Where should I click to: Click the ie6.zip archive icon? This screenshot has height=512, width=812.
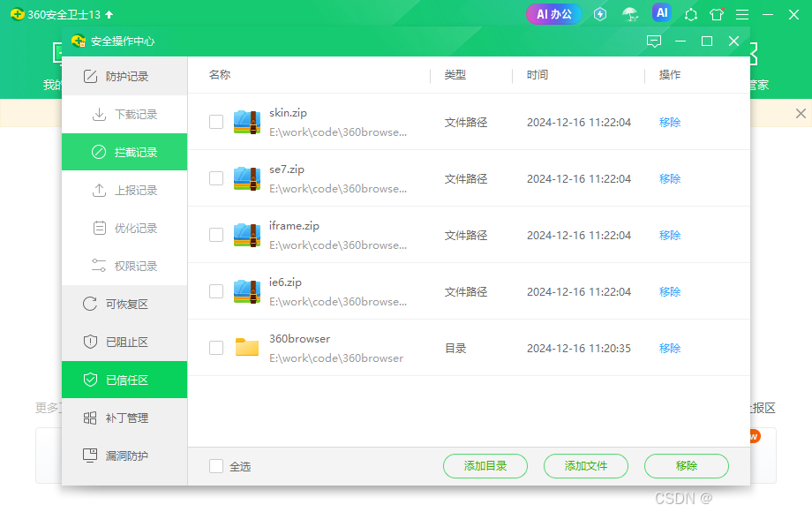pyautogui.click(x=247, y=291)
